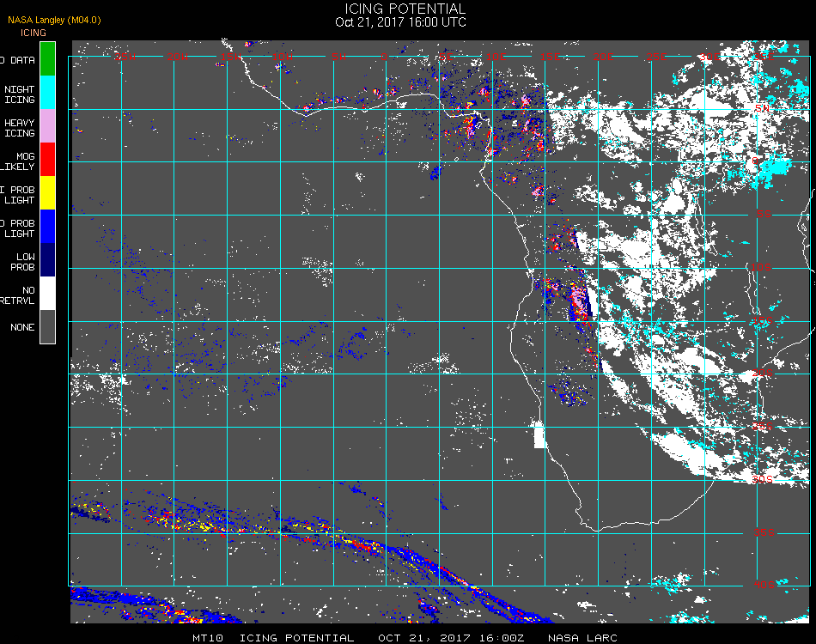
Task: Click the 'NASA LARC' footer text
Action: (582, 638)
